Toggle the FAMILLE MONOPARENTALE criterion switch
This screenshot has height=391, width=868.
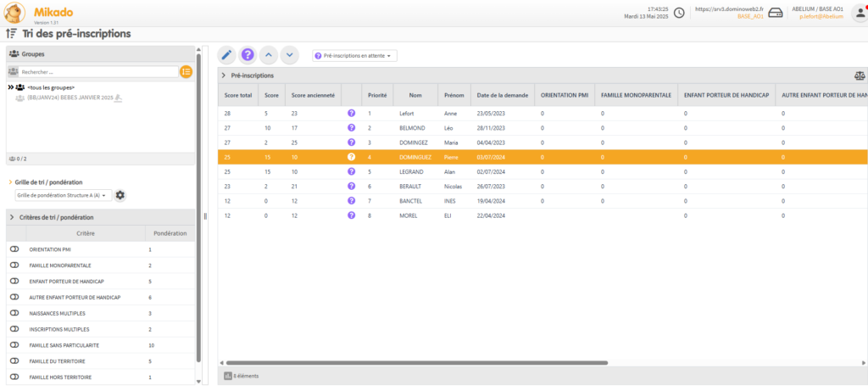14,265
